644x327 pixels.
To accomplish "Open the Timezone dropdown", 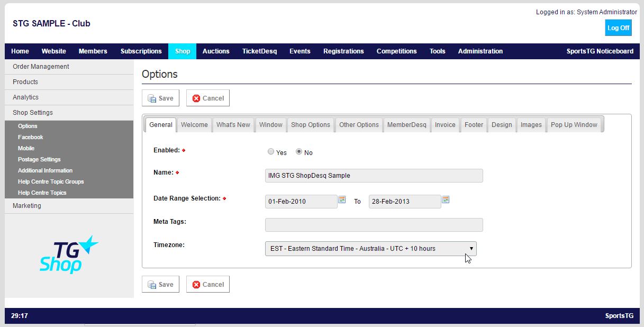I will 370,249.
